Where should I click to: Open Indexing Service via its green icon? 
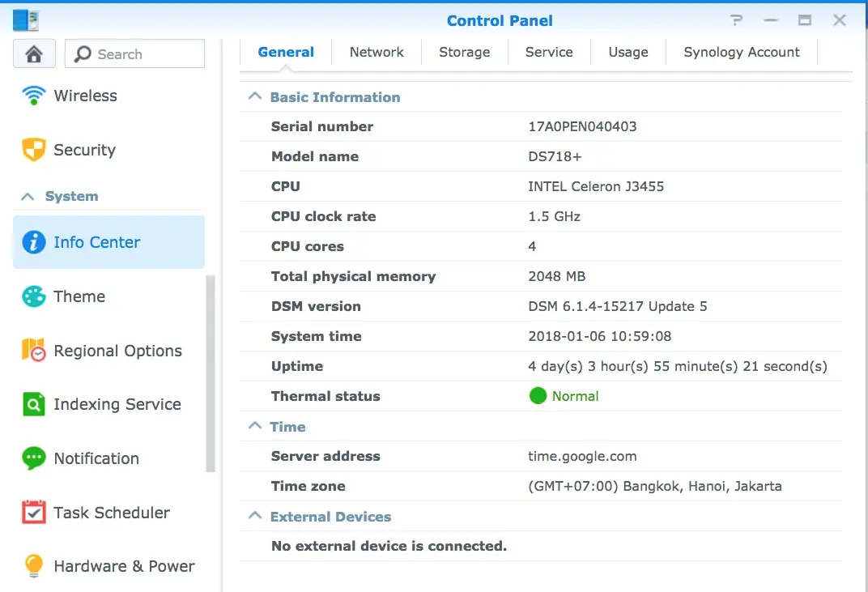click(x=33, y=404)
